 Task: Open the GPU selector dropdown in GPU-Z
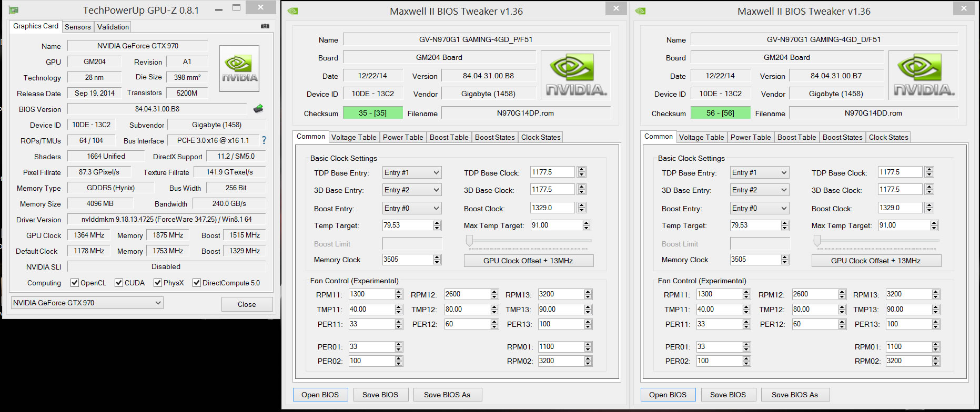coord(87,303)
